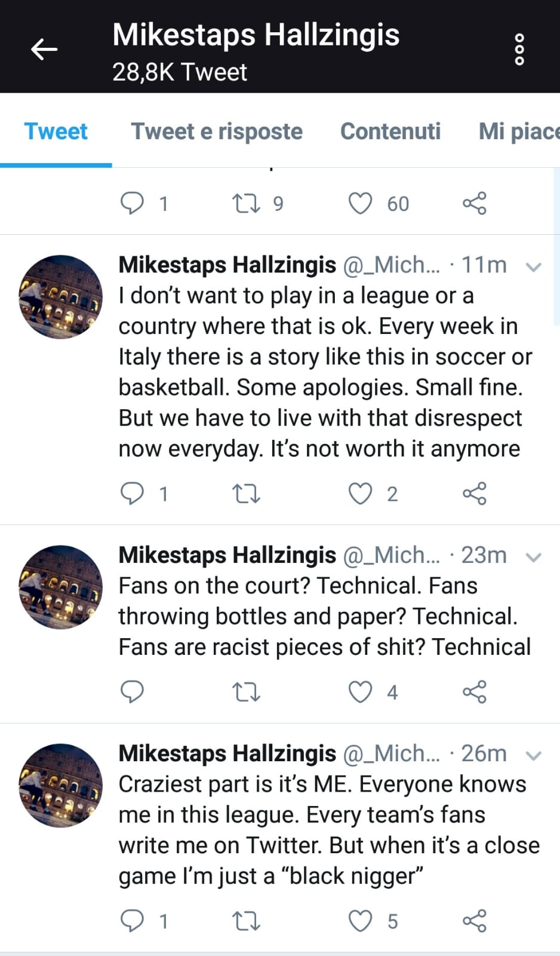Retweet the tweet with 9 retweets
Screen dimensions: 560x956
245,204
